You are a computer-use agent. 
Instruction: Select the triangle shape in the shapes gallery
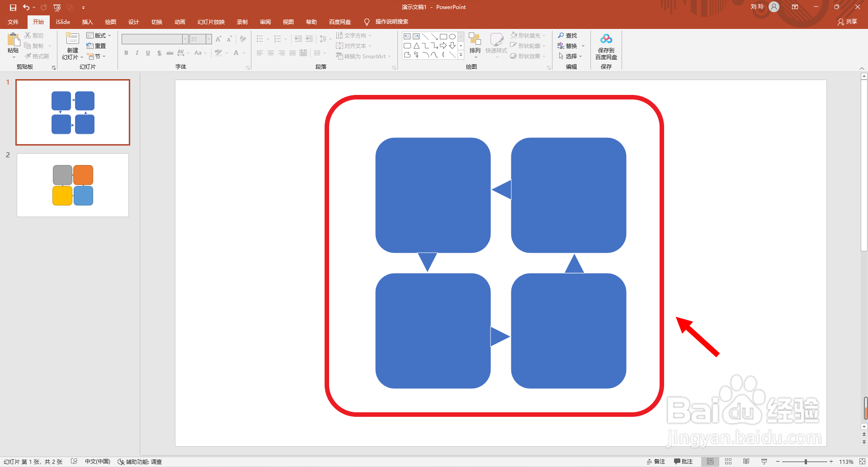click(416, 46)
